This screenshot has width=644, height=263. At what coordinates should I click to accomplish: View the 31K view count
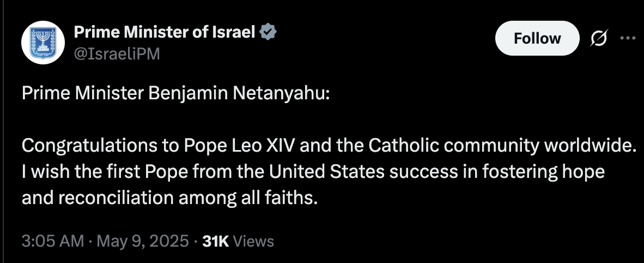(216, 241)
